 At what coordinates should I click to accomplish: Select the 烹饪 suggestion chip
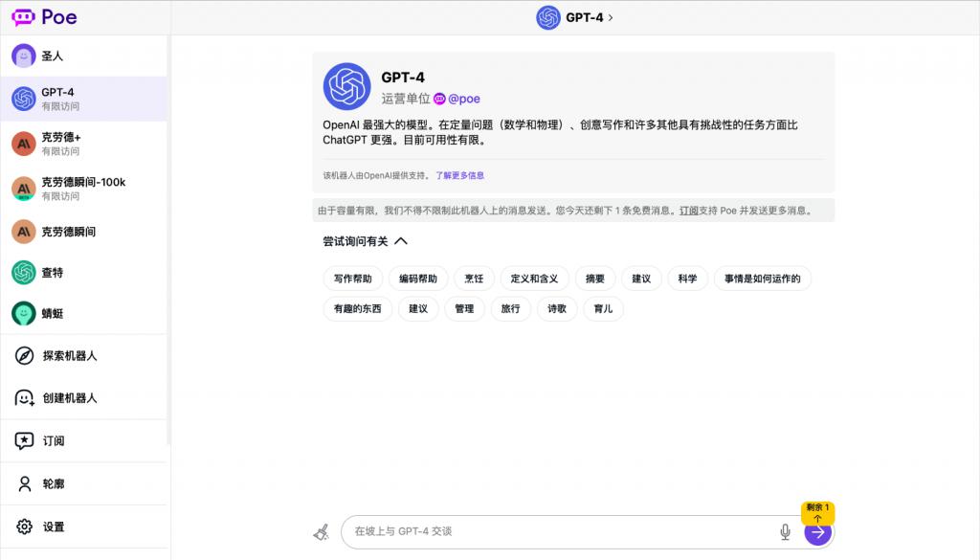(x=474, y=279)
